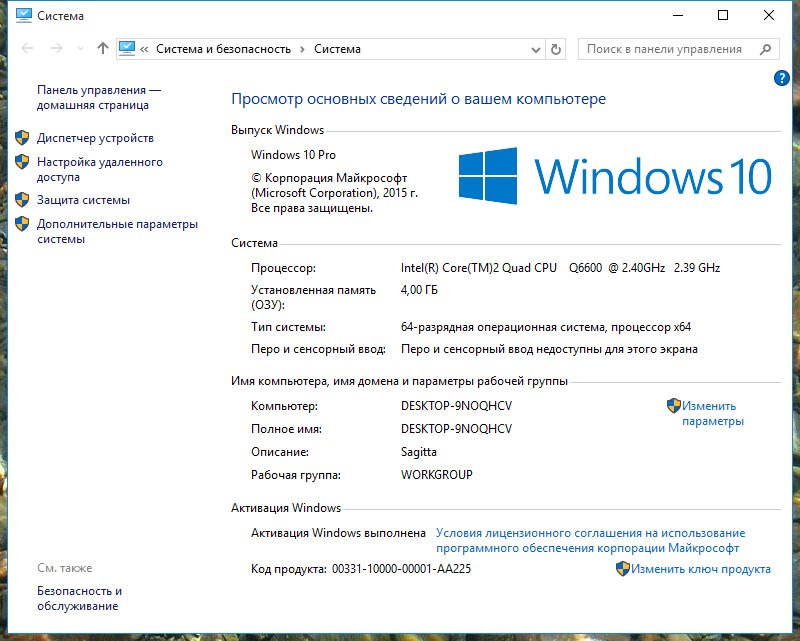
Task: Click the shield icon beside Защита системы
Action: (x=22, y=200)
